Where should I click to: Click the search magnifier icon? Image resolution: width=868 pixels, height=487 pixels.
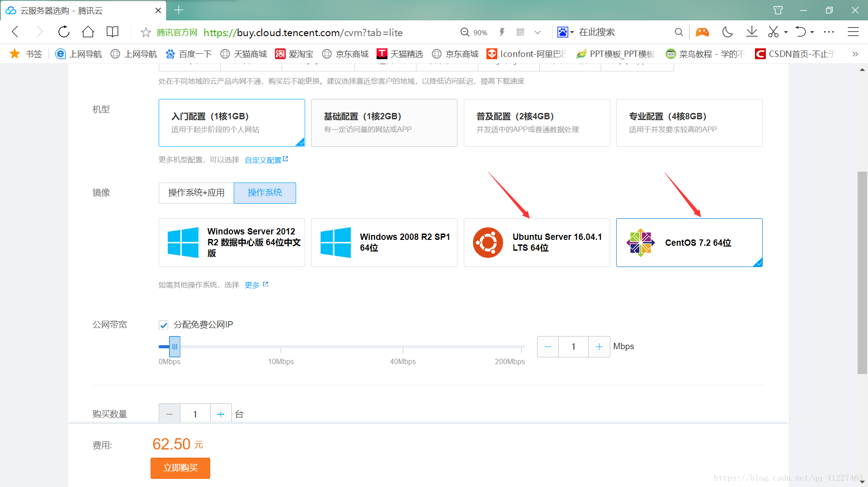679,32
